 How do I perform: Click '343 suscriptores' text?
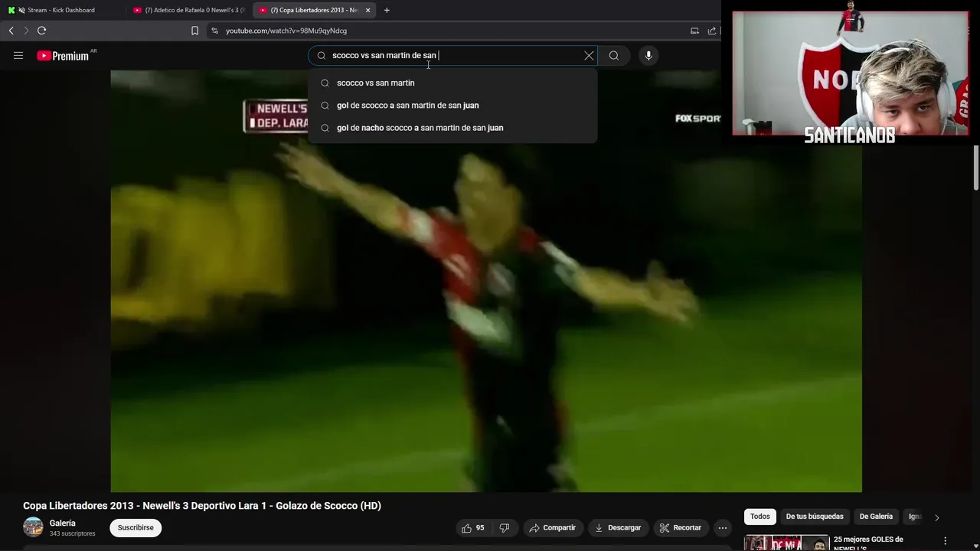(73, 533)
